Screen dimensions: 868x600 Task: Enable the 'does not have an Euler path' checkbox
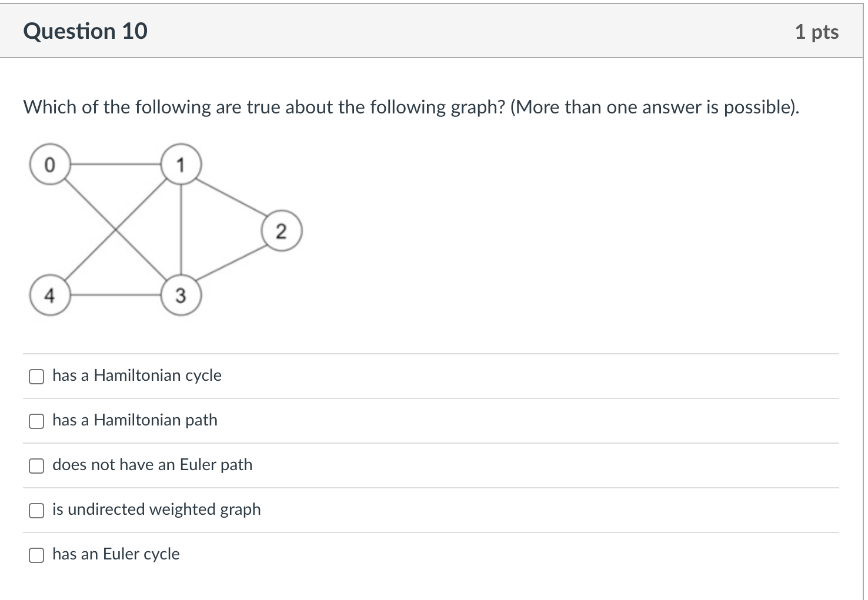pos(36,466)
